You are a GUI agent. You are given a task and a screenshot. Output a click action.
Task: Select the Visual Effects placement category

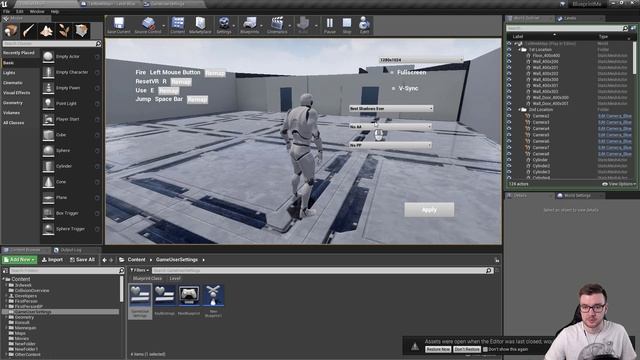pos(17,93)
